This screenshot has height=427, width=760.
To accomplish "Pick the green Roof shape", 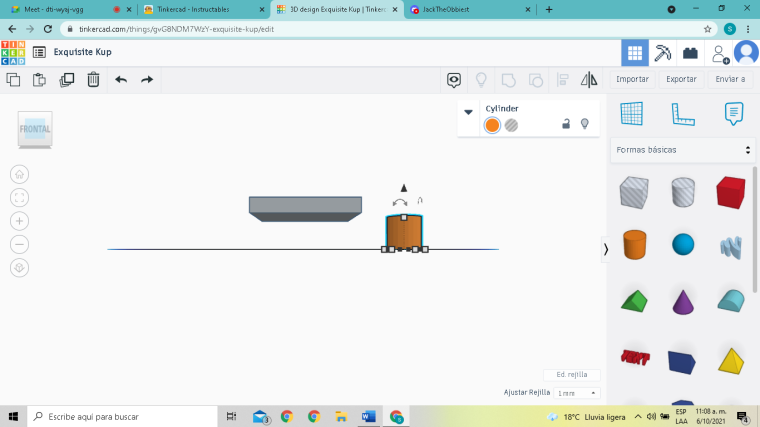I will [x=634, y=301].
